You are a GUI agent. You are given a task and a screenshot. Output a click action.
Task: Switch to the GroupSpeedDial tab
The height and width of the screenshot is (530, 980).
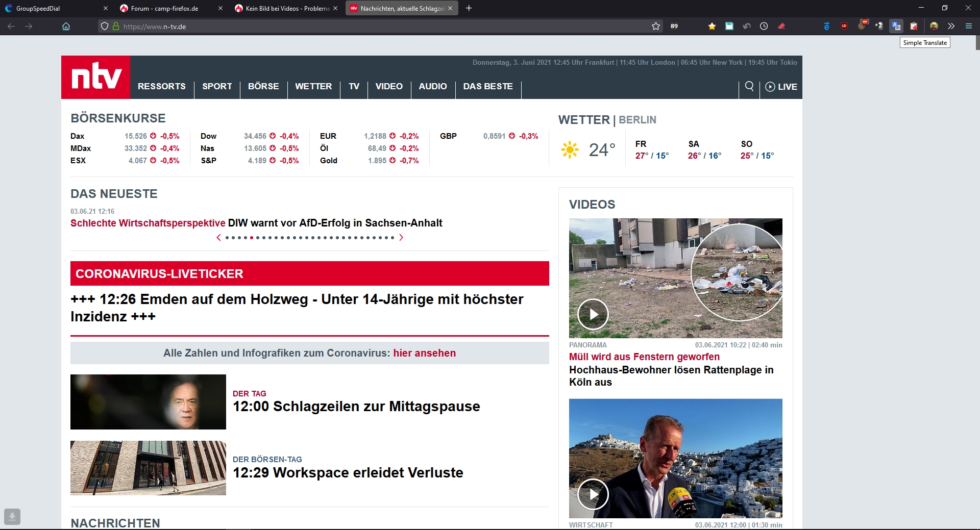click(x=51, y=8)
